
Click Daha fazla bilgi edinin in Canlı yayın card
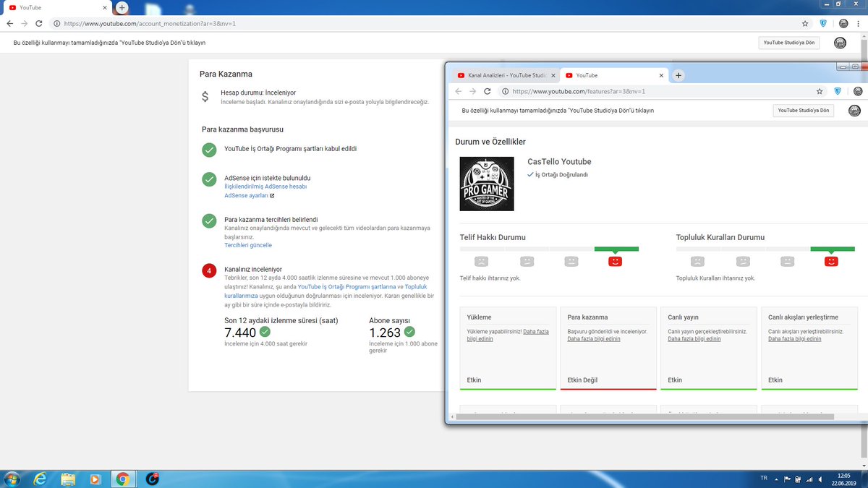point(694,338)
